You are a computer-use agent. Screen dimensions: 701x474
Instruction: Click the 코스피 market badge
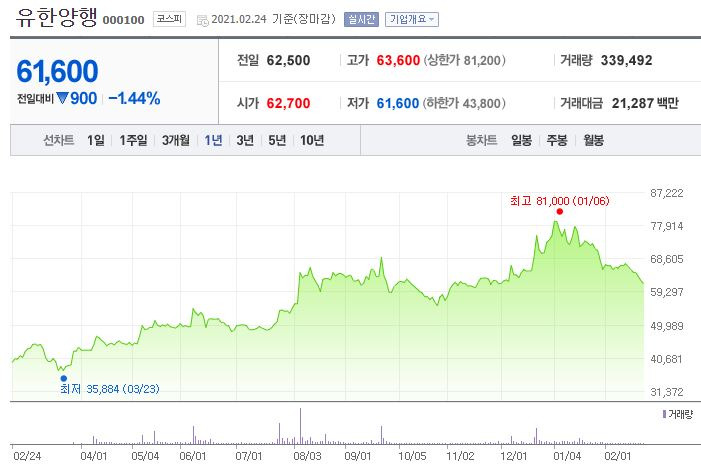(x=169, y=19)
